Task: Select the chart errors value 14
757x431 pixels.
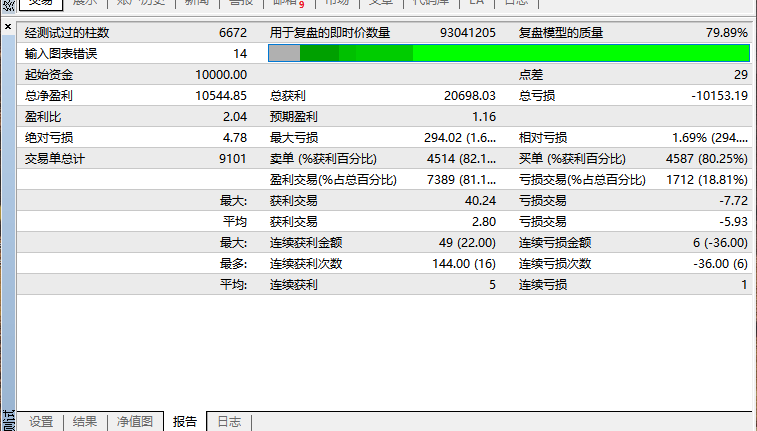Action: (x=240, y=54)
